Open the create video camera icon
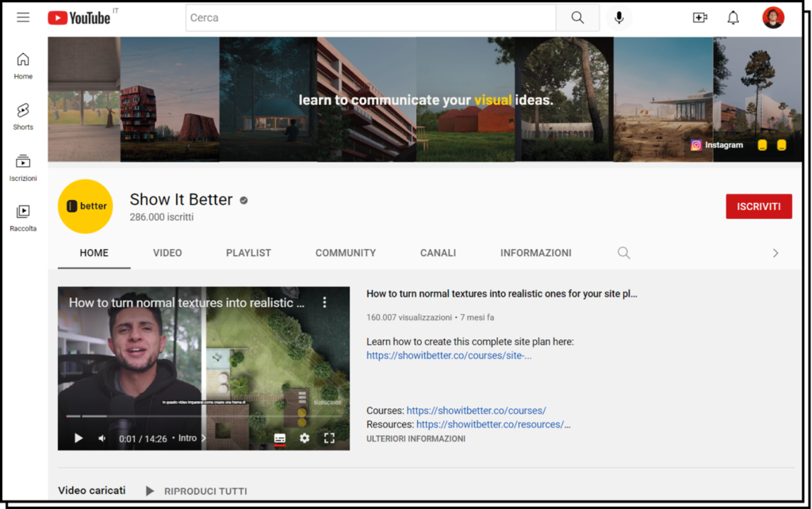 (x=699, y=17)
